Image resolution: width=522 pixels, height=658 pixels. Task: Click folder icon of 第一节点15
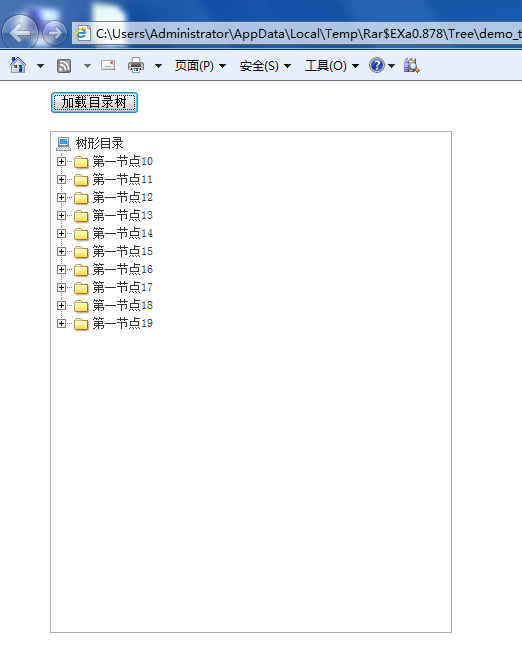click(81, 252)
